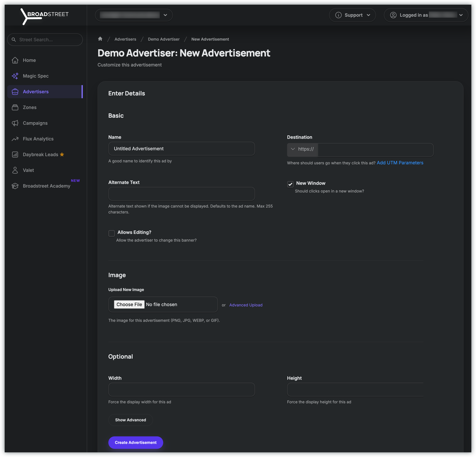
Task: Check the Allows Editing checkbox
Action: pos(111,233)
